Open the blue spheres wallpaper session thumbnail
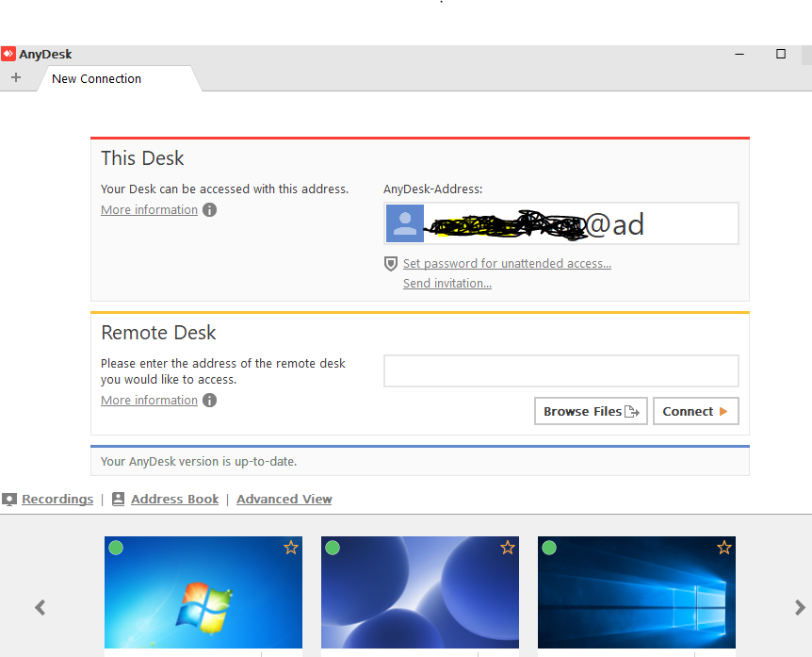The height and width of the screenshot is (657, 812). click(x=420, y=592)
